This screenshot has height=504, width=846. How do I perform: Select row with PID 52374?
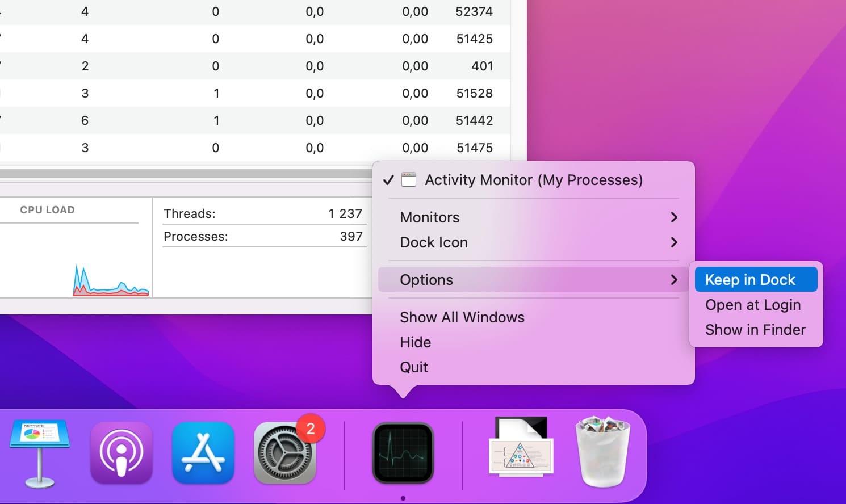tap(255, 11)
